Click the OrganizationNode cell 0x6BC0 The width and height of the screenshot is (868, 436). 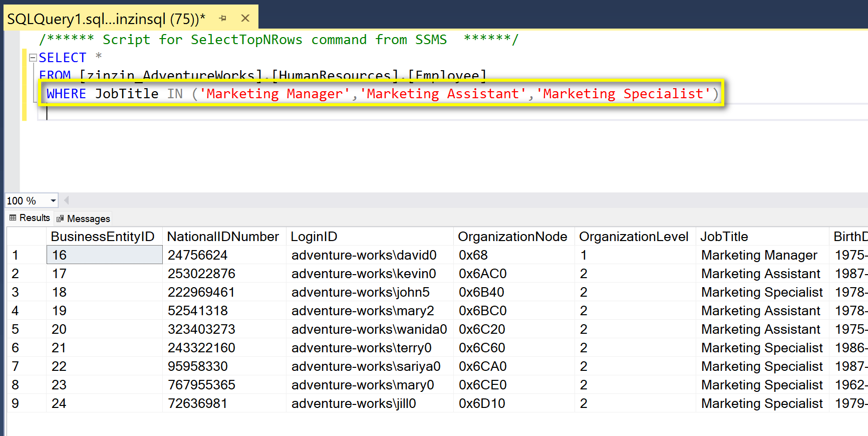tap(514, 311)
